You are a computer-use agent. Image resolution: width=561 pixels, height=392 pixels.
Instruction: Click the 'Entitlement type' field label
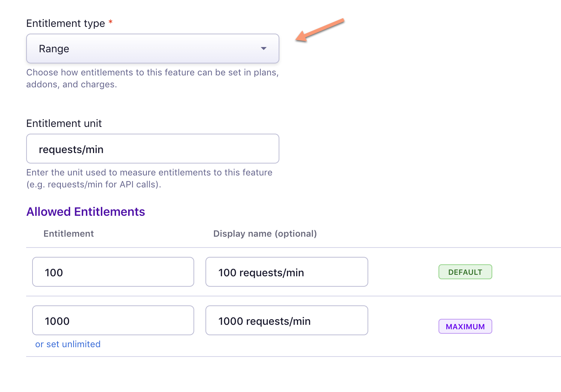(66, 23)
